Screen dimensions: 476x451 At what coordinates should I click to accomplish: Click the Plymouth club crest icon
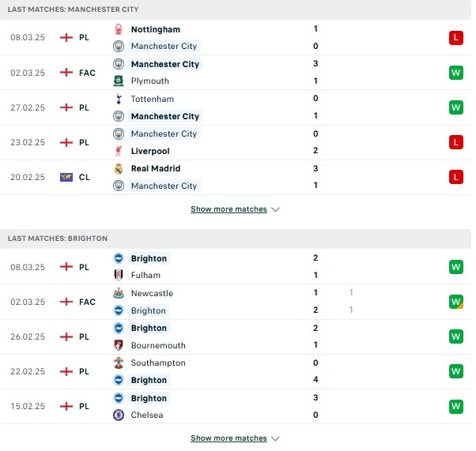(x=119, y=81)
